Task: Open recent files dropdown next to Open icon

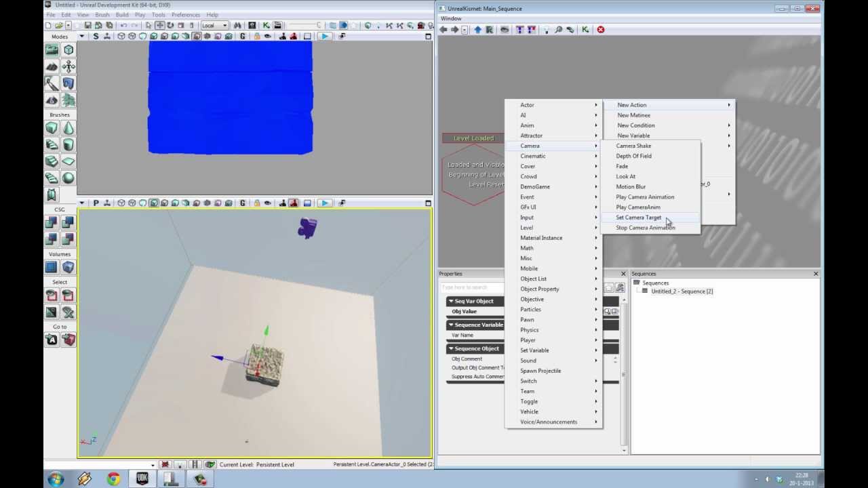Action: click(x=69, y=25)
